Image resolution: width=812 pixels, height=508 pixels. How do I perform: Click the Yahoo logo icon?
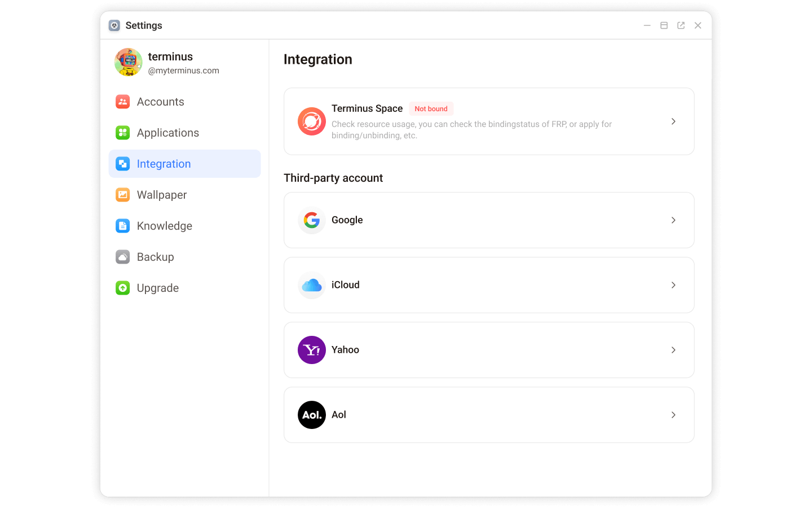[312, 350]
